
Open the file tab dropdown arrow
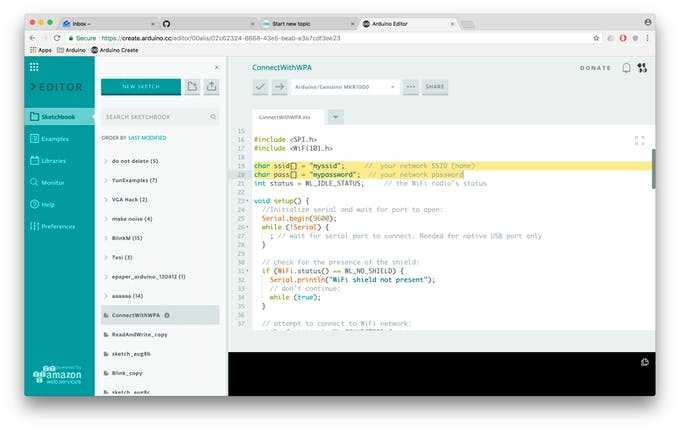(x=336, y=116)
